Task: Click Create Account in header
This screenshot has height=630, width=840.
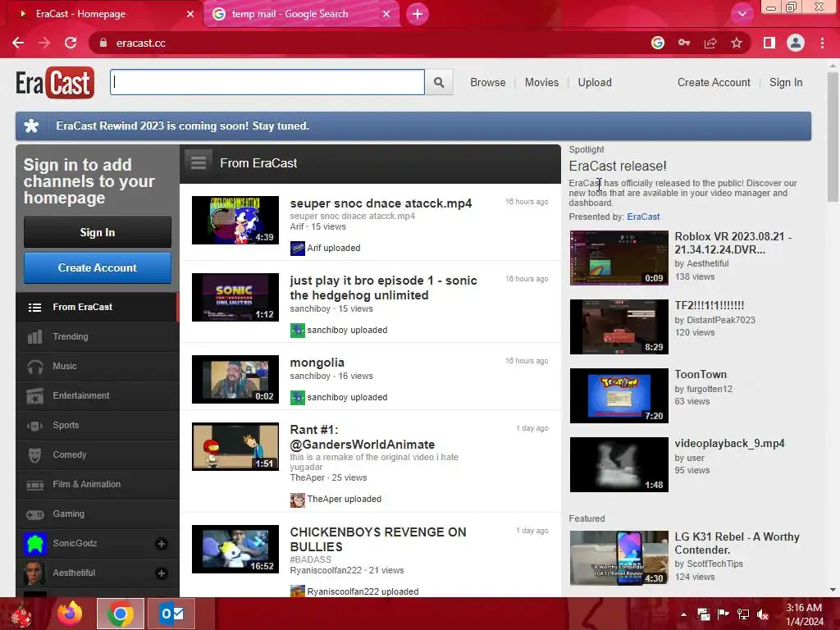Action: click(714, 83)
